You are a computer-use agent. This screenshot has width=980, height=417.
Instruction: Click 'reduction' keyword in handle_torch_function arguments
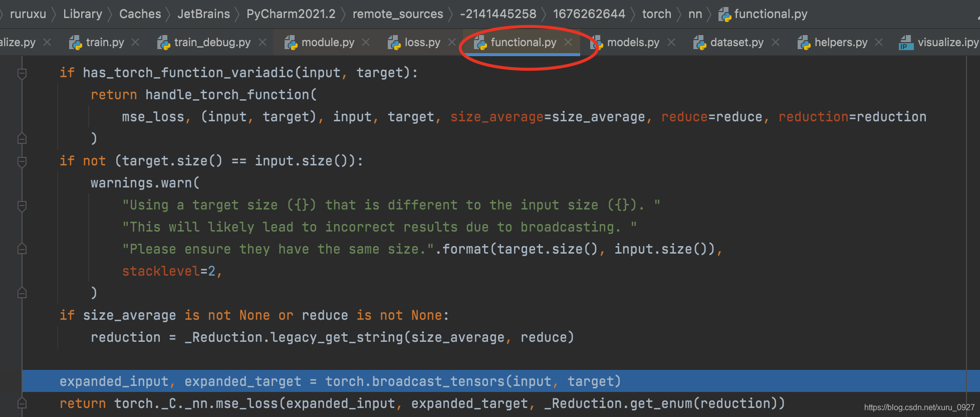(813, 117)
